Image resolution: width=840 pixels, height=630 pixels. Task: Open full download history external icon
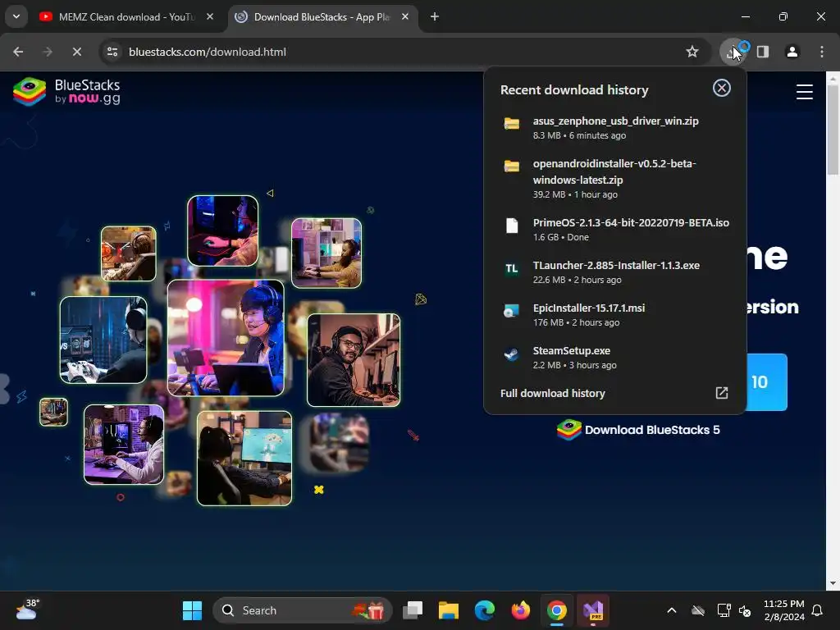tap(722, 393)
